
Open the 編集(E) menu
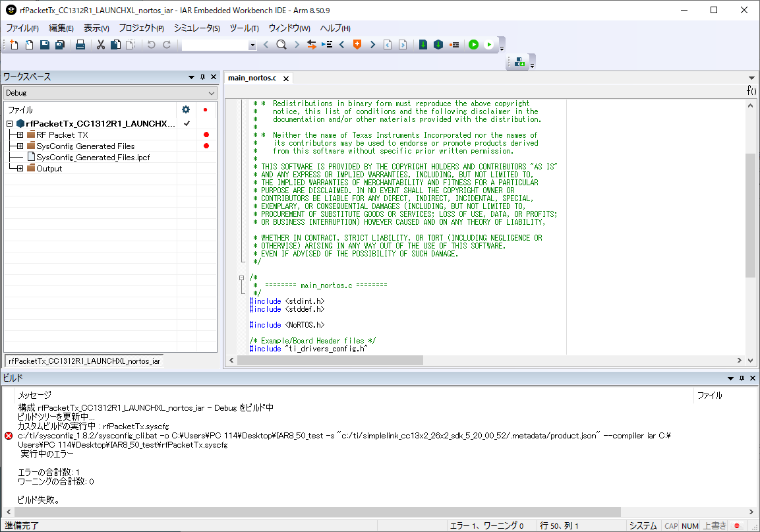pyautogui.click(x=61, y=28)
